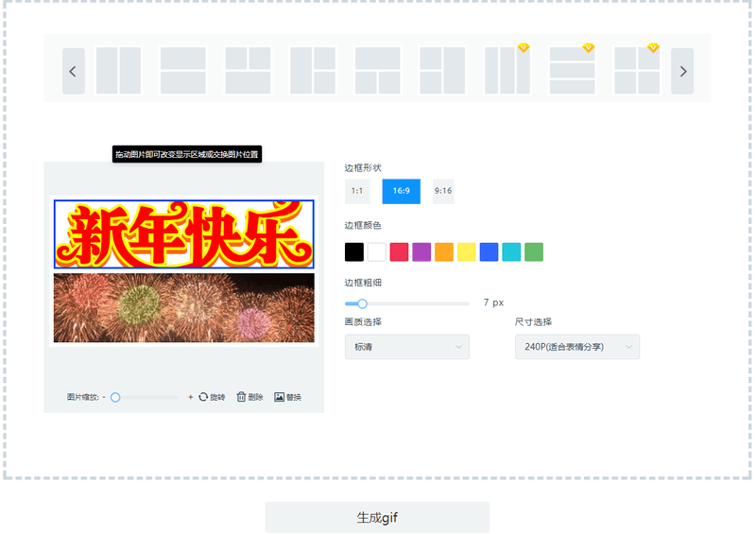Choose the four-grid premium layout template

[x=637, y=71]
